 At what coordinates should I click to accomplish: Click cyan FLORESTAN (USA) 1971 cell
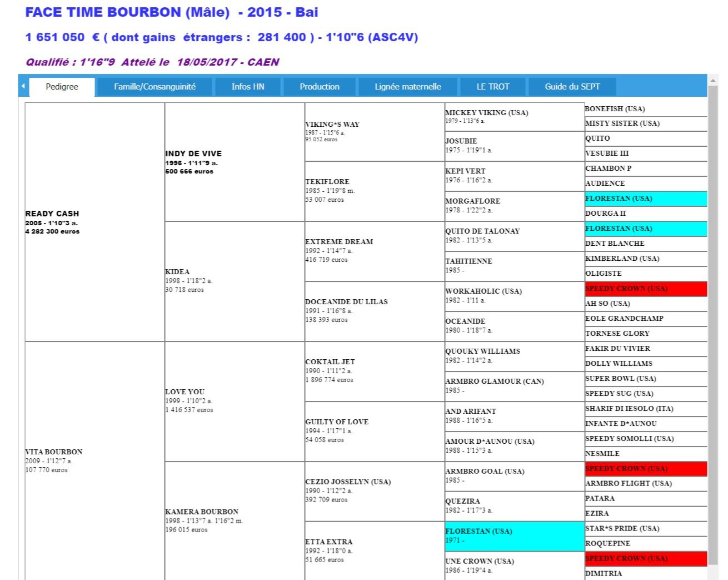pyautogui.click(x=515, y=536)
